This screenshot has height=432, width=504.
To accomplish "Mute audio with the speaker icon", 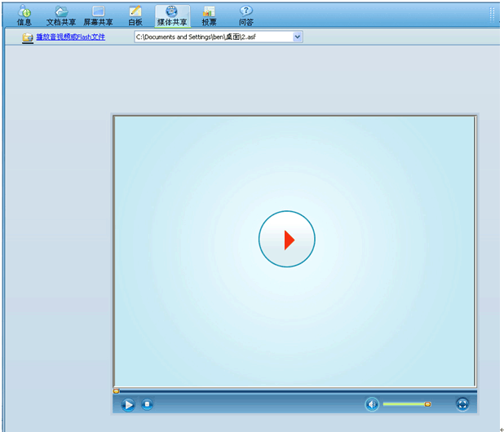I will click(372, 404).
